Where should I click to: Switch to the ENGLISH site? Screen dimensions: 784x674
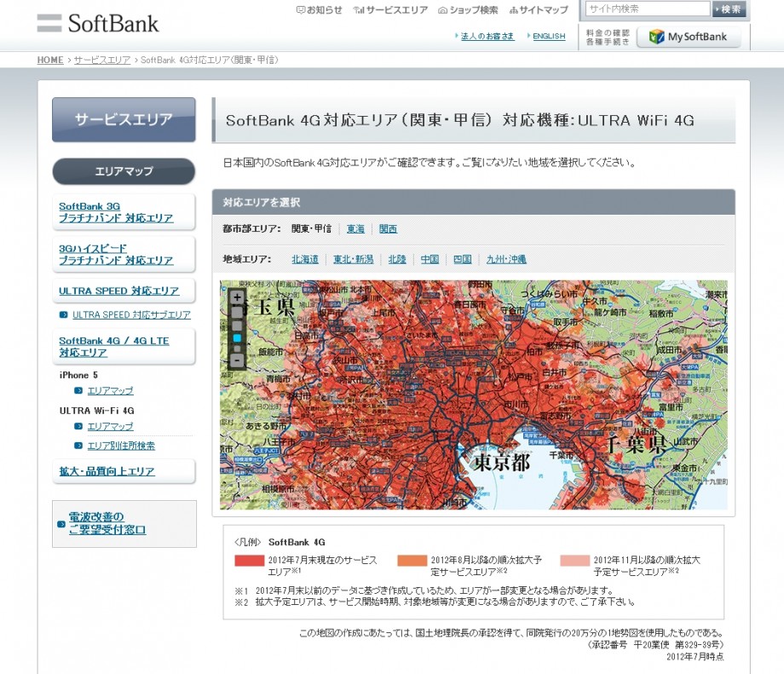pos(549,36)
